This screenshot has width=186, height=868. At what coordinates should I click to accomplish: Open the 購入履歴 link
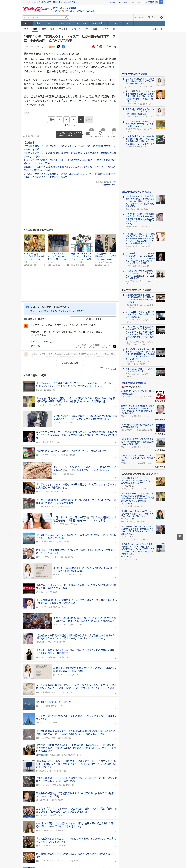152,18
